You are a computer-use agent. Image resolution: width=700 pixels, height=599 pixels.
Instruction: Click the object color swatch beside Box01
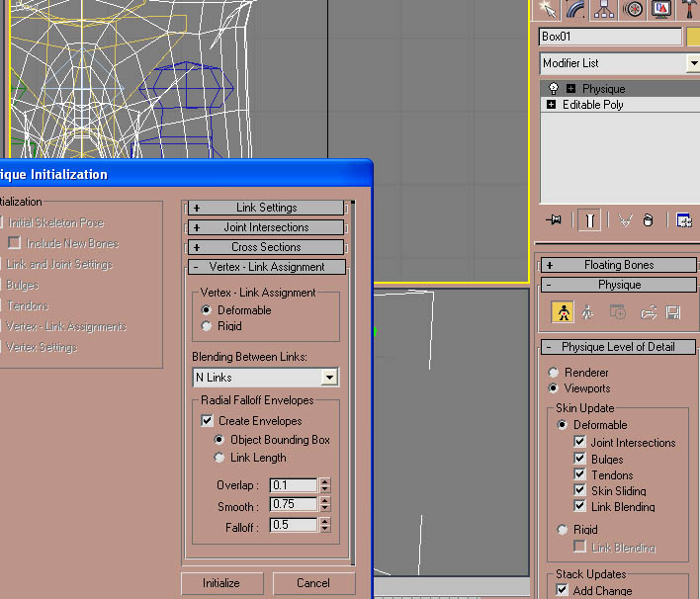693,37
